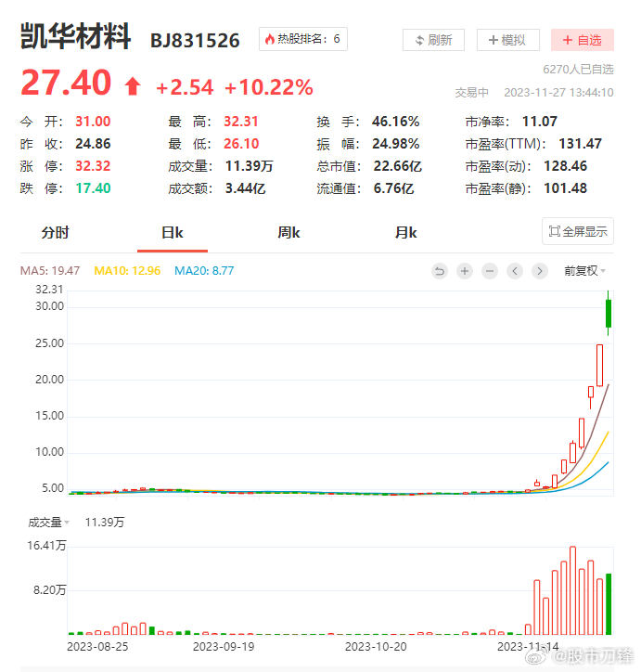Image resolution: width=641 pixels, height=672 pixels.
Task: Click the latest green volume bar
Action: pyautogui.click(x=609, y=604)
